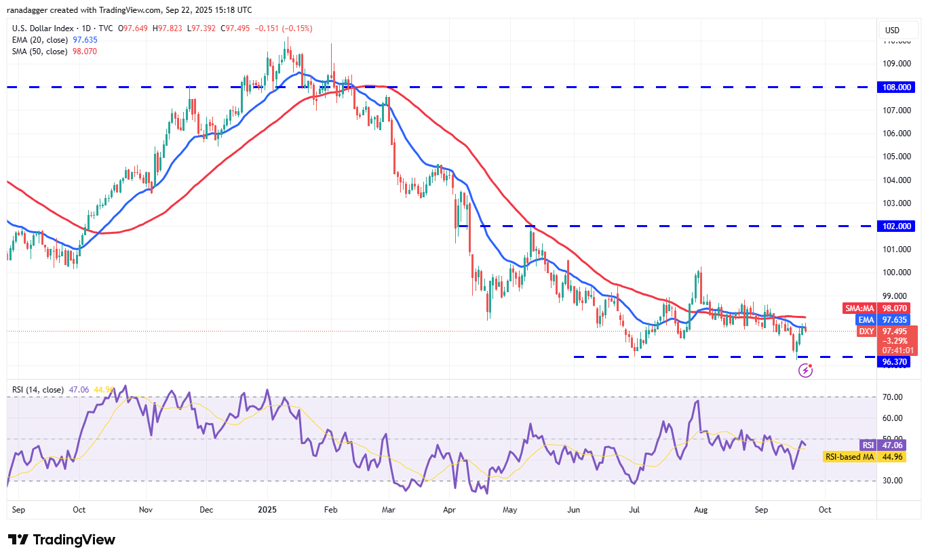Select 2025 on the time axis

click(267, 509)
